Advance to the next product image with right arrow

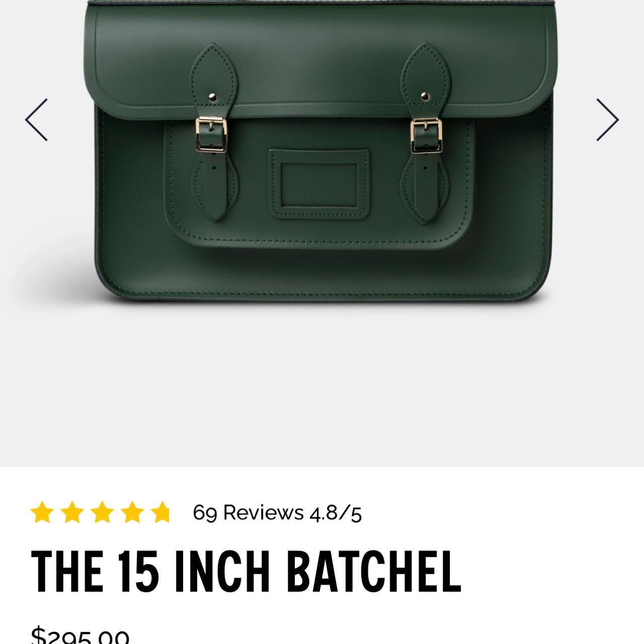click(x=607, y=120)
